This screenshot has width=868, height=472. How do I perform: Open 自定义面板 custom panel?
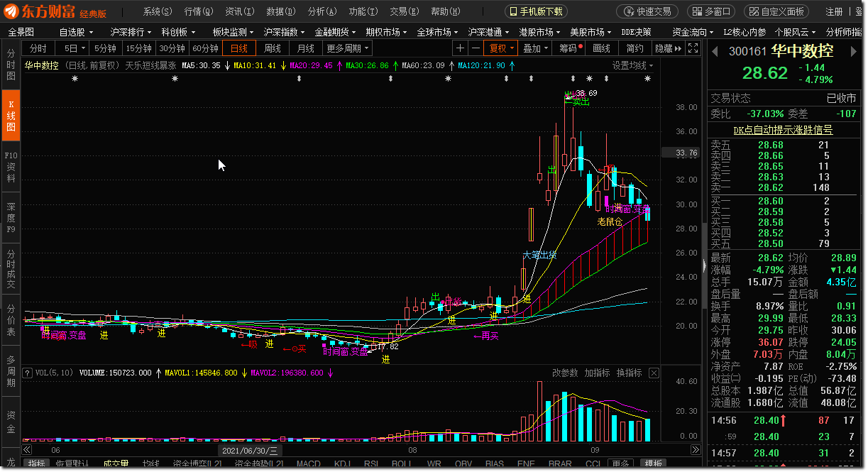(x=776, y=11)
